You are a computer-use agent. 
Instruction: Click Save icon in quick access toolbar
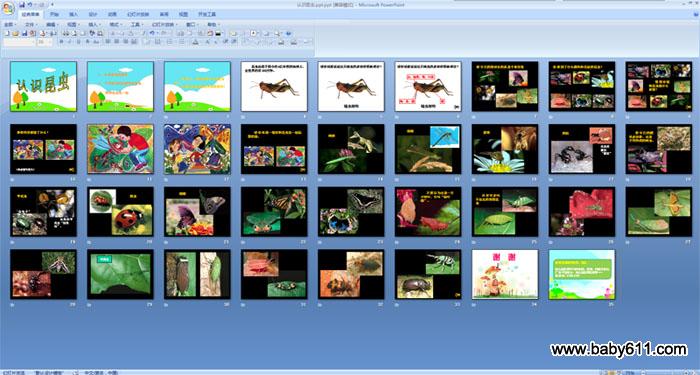tap(22, 4)
